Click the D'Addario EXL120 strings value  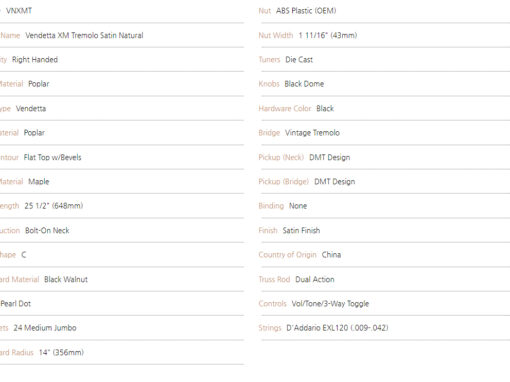point(337,328)
